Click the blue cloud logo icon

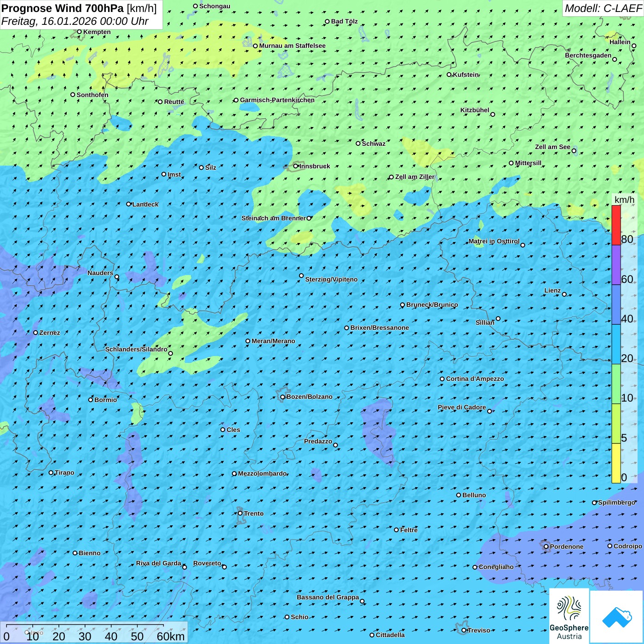(616, 617)
